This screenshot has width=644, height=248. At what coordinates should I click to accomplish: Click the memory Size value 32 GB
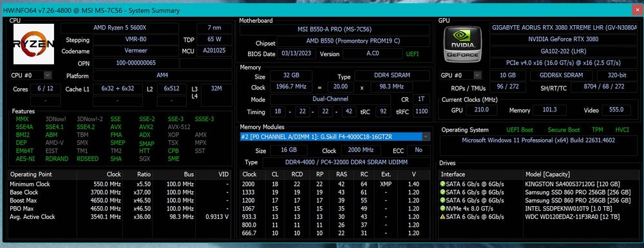(291, 76)
